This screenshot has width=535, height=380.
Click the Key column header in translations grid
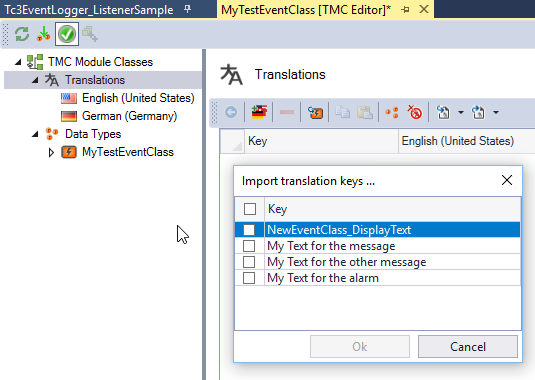pyautogui.click(x=321, y=141)
